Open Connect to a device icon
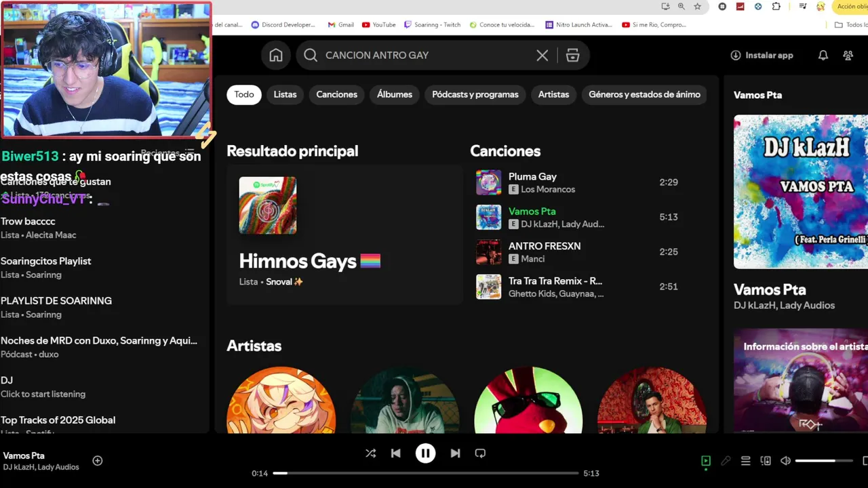 click(766, 461)
